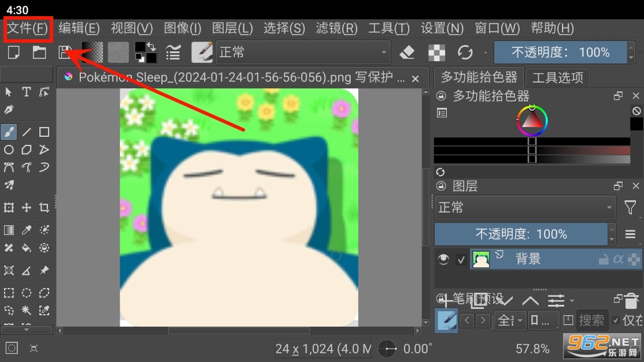Select the calligraphy pen tool
The image size is (644, 362).
point(9,110)
